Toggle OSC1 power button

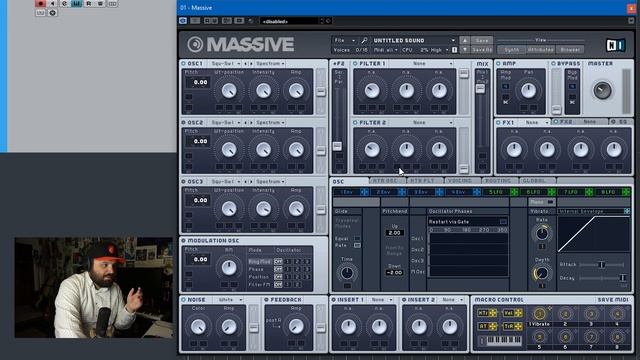click(183, 64)
